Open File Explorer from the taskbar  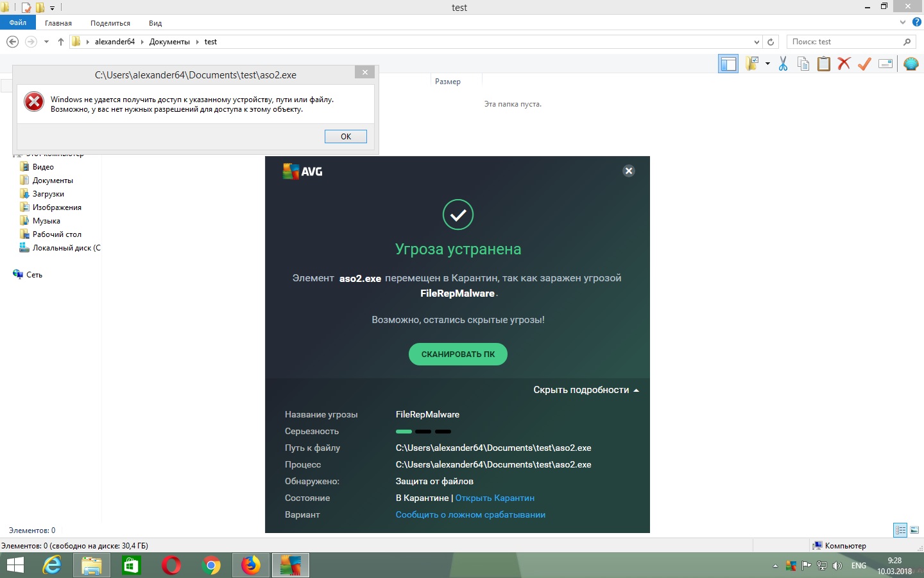click(x=92, y=565)
